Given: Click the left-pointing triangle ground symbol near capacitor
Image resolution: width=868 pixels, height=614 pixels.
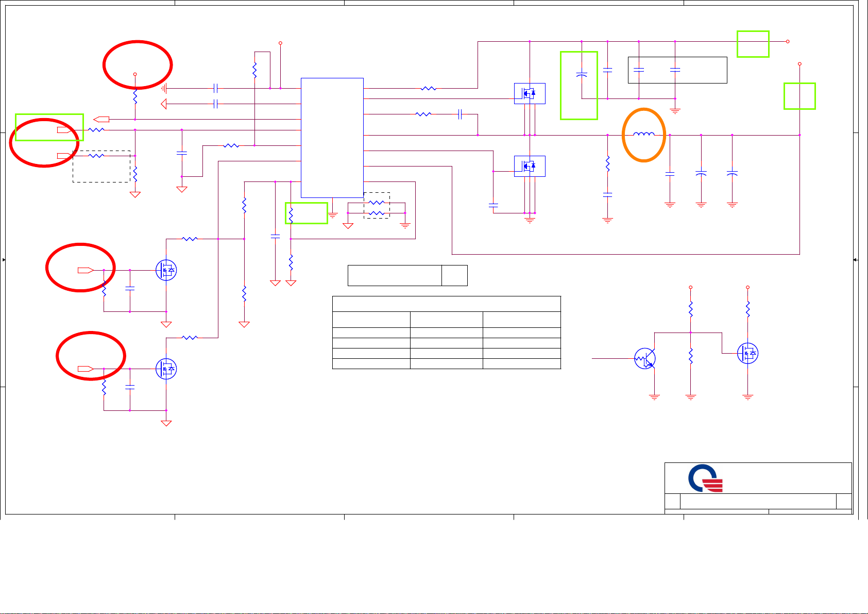Looking at the screenshot, I should (x=164, y=104).
